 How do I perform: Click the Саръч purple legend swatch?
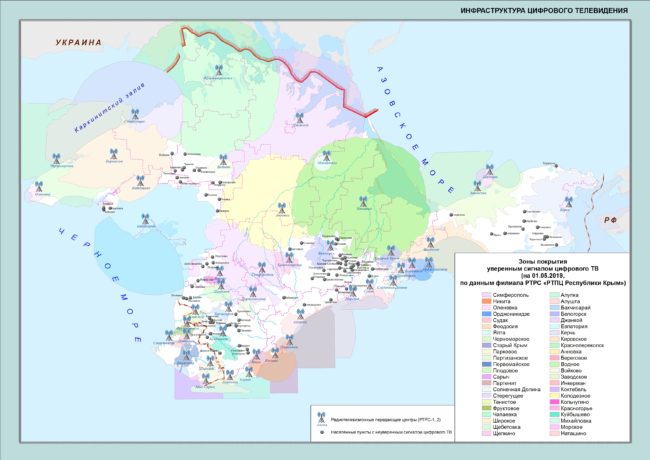click(486, 377)
